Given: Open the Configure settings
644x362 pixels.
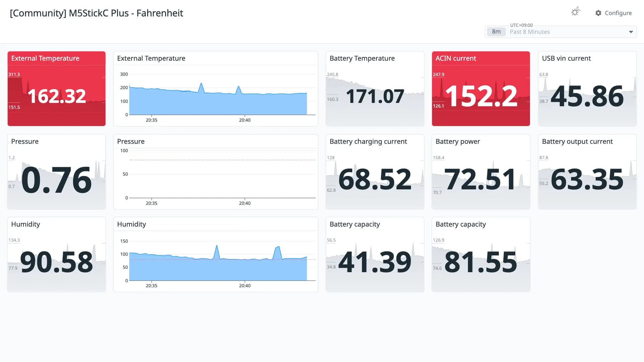Looking at the screenshot, I should tap(613, 13).
